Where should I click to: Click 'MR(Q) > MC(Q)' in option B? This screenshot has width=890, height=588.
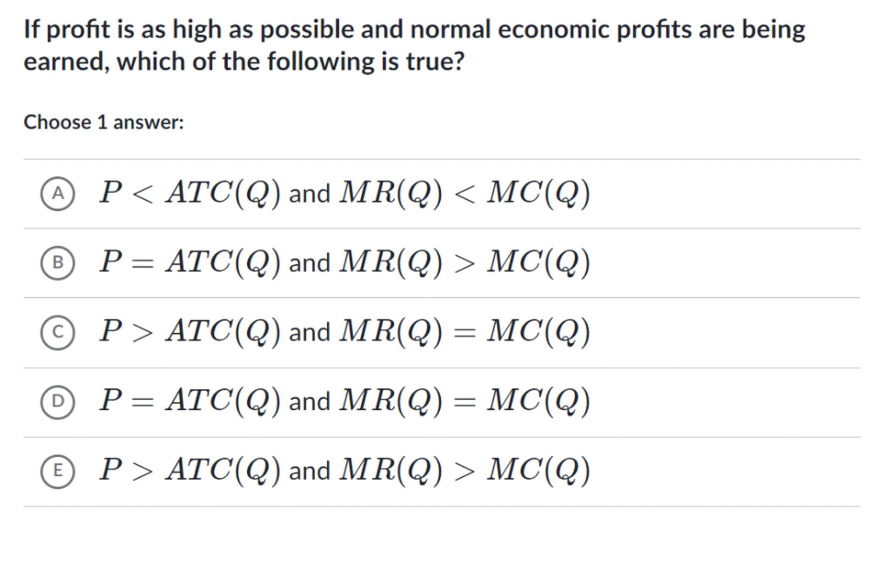[465, 262]
